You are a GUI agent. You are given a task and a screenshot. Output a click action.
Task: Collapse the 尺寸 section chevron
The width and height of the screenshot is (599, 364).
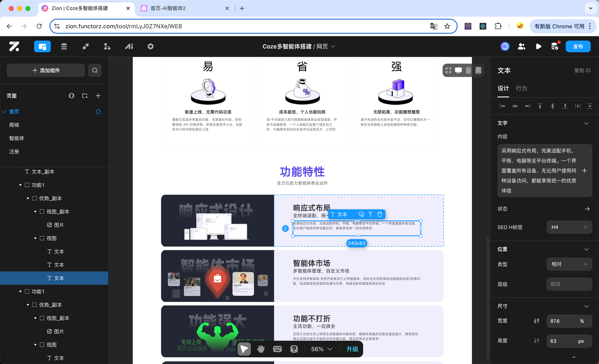click(586, 306)
